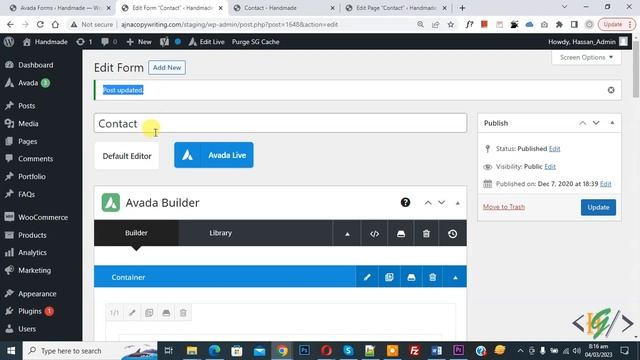Clone the 1/1 column

click(x=149, y=313)
